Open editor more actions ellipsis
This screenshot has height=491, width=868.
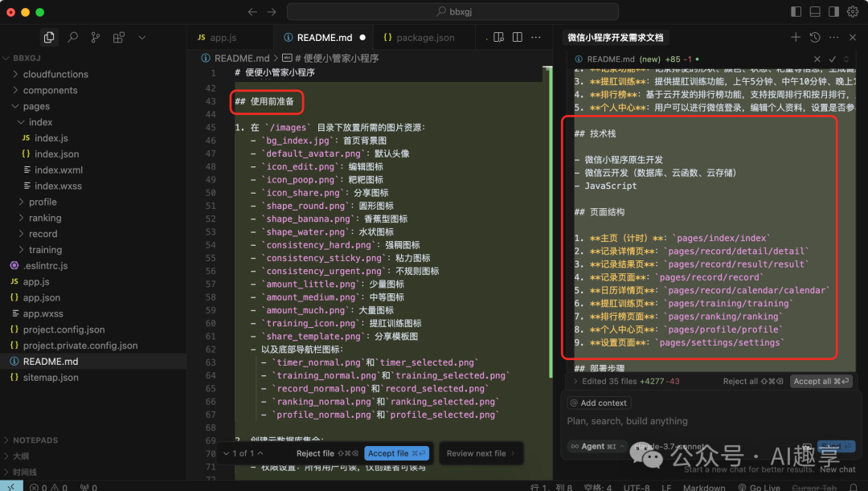536,37
